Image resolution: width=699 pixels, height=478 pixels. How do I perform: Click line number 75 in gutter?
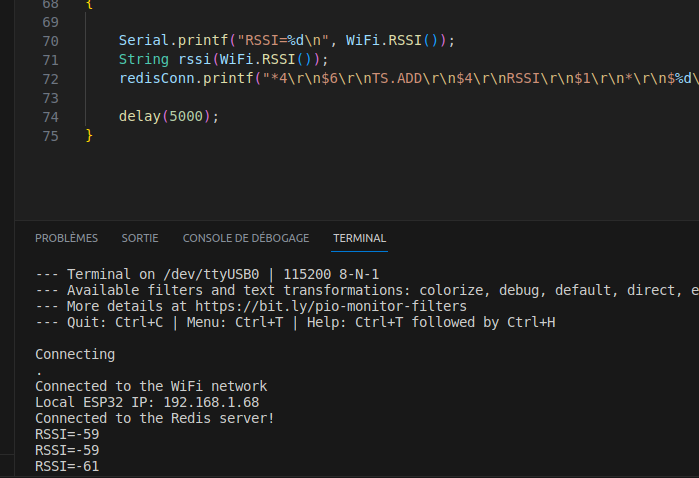tap(50, 136)
